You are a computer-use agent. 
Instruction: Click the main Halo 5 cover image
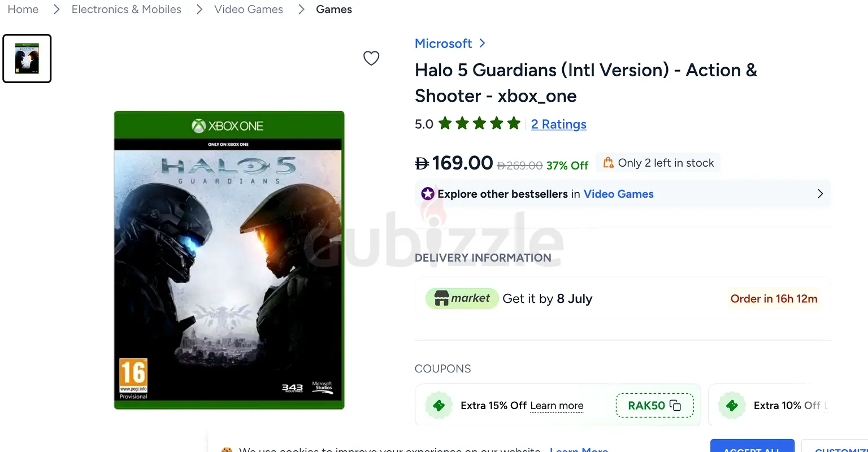click(x=229, y=260)
